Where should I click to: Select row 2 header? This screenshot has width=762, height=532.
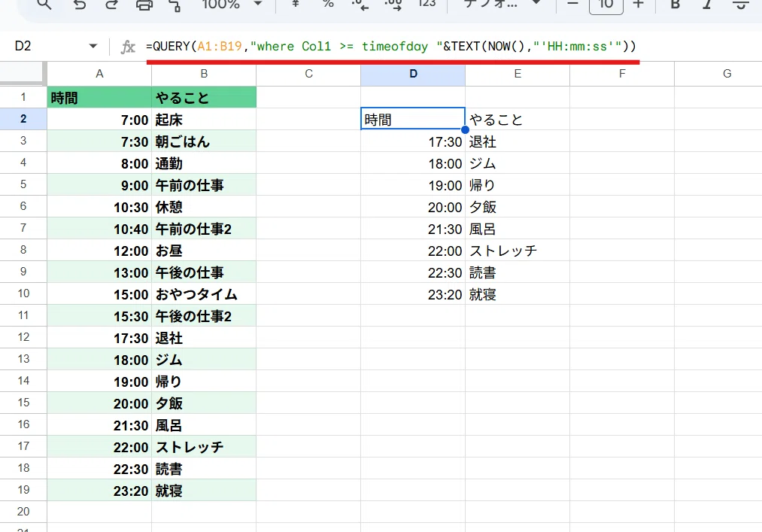[23, 119]
